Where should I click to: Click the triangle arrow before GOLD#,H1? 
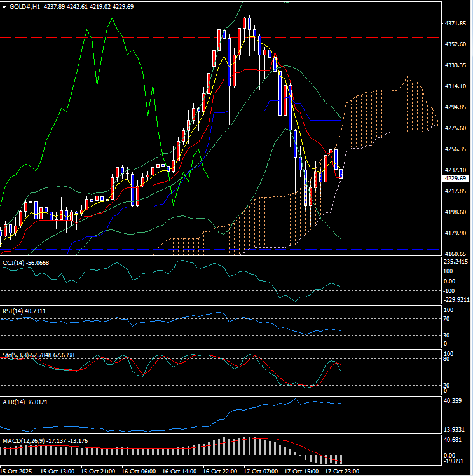(x=4, y=6)
